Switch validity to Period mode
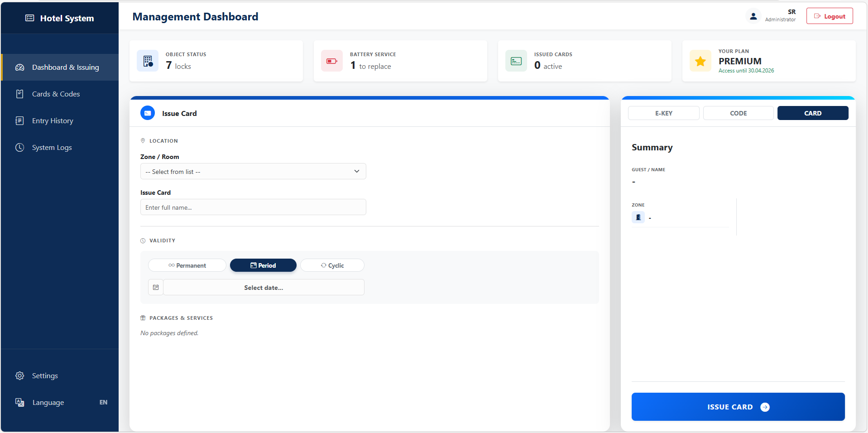The height and width of the screenshot is (433, 868). pos(263,265)
